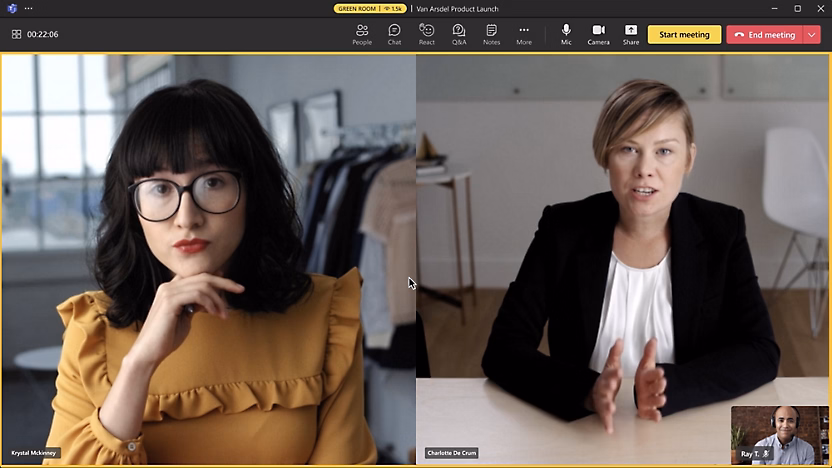Open the More options menu

click(x=524, y=34)
